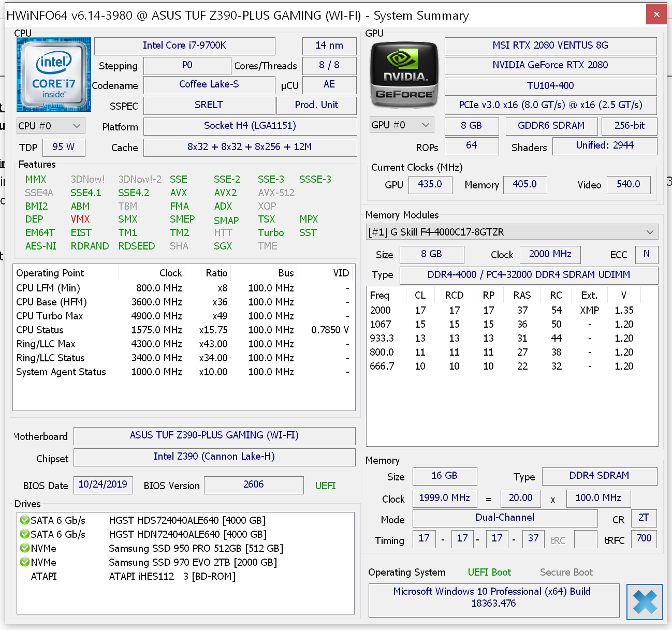Click green status icon beside HGST HDS724040 drive

[24, 520]
